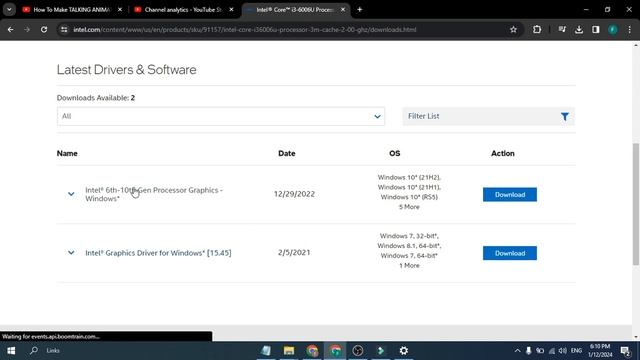Go back to the previous page
The image size is (640, 360).
click(x=11, y=29)
